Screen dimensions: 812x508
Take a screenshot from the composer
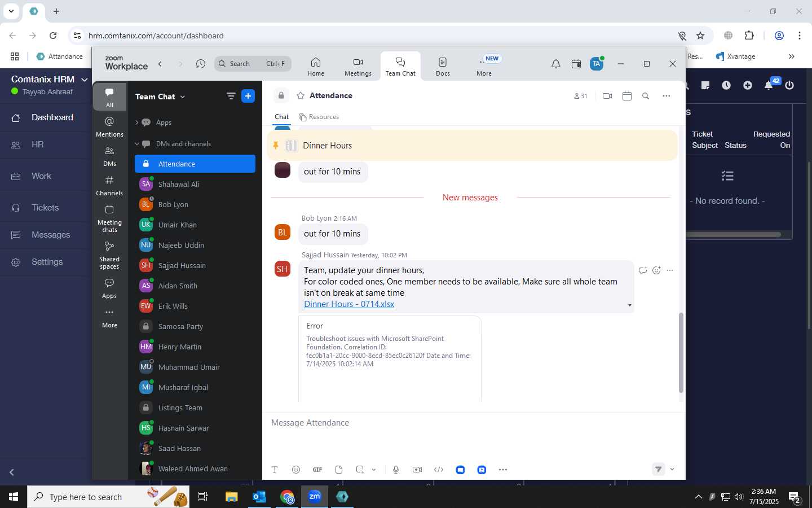(x=360, y=470)
